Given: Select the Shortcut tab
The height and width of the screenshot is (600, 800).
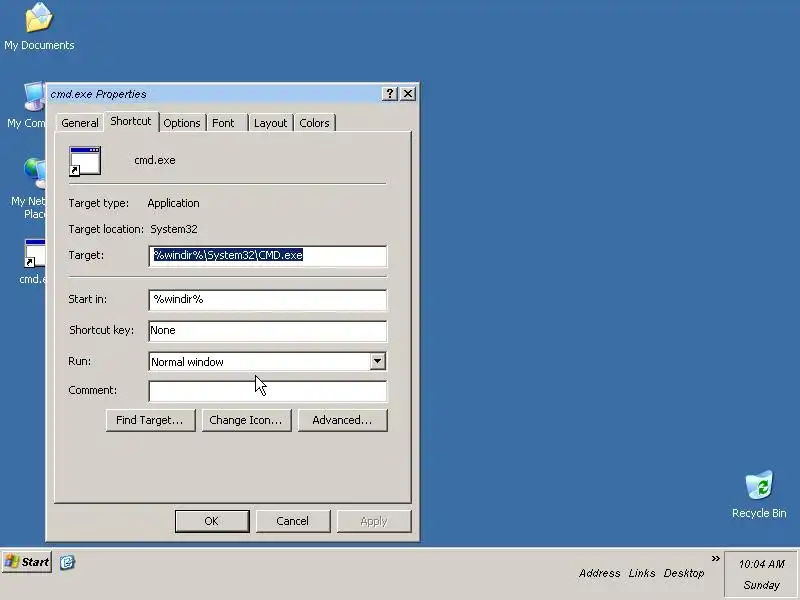Looking at the screenshot, I should pyautogui.click(x=131, y=121).
